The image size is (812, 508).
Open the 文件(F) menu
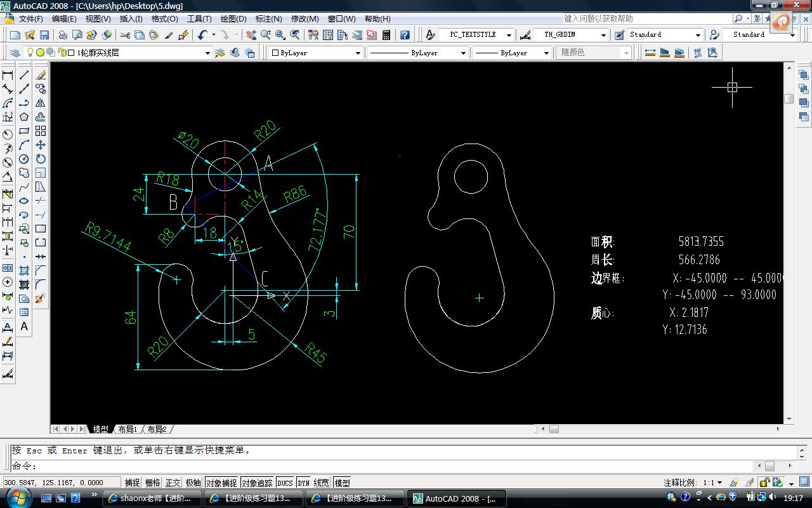tap(31, 18)
